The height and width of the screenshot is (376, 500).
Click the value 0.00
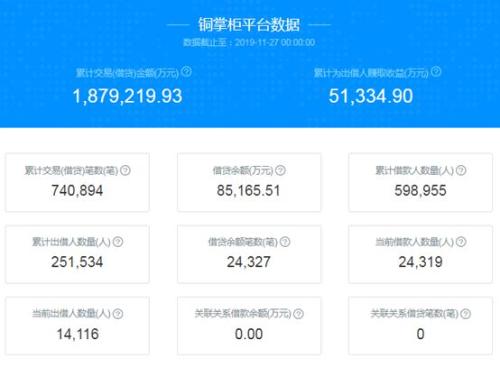(x=249, y=334)
